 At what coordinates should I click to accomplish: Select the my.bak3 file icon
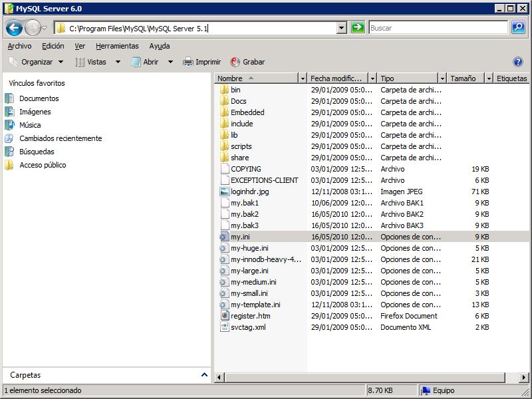coord(225,225)
